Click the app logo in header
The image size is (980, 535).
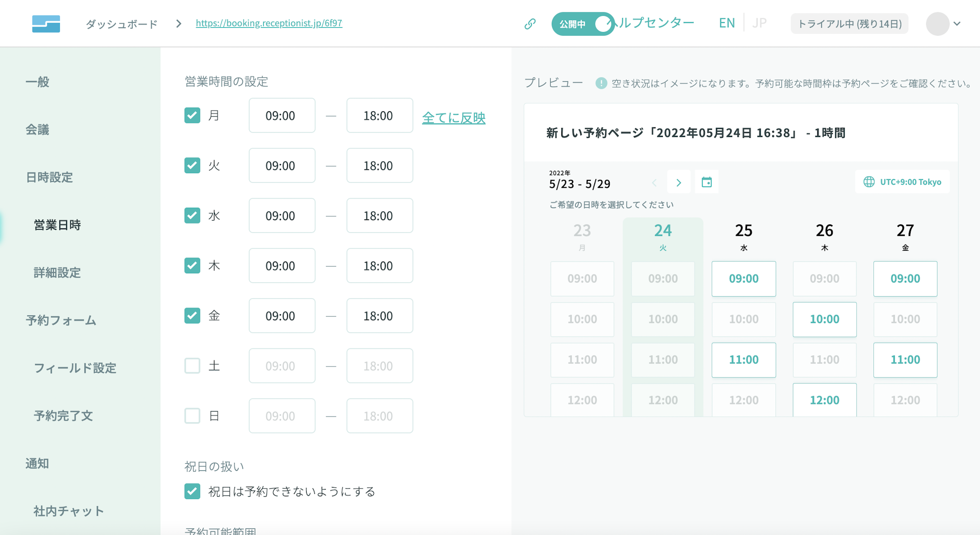pos(46,23)
